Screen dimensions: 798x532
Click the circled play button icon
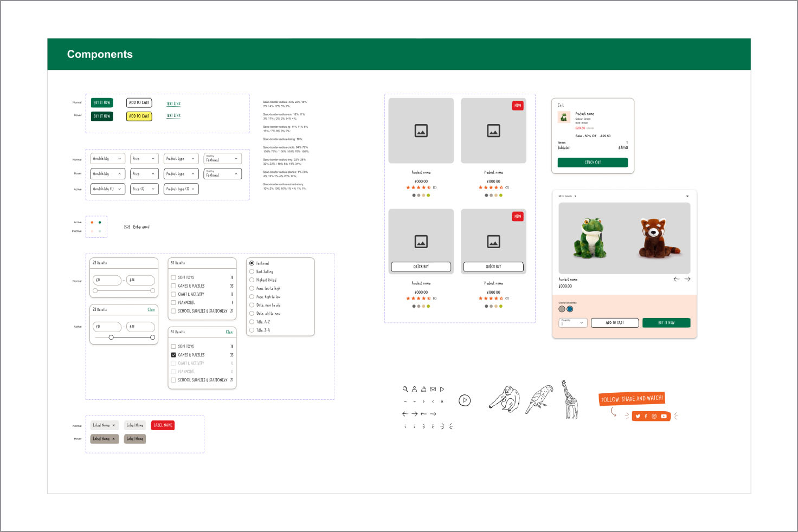pyautogui.click(x=465, y=400)
